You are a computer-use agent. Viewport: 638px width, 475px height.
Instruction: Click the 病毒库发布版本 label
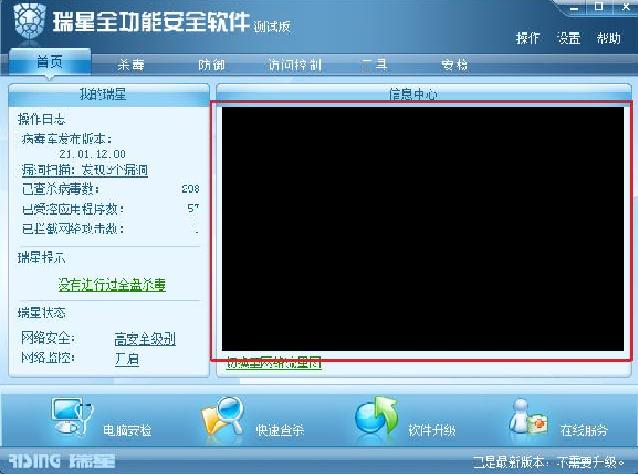pos(67,139)
